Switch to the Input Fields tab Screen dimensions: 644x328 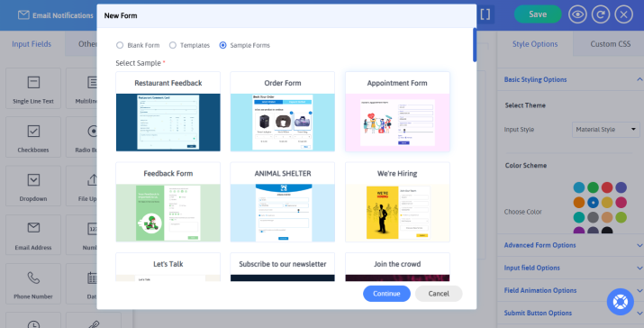[x=32, y=44]
